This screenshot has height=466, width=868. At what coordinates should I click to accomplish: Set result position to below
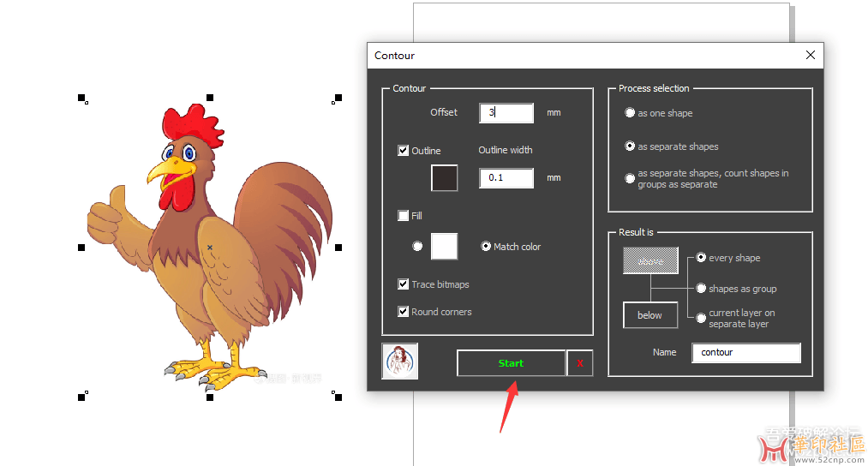point(650,315)
